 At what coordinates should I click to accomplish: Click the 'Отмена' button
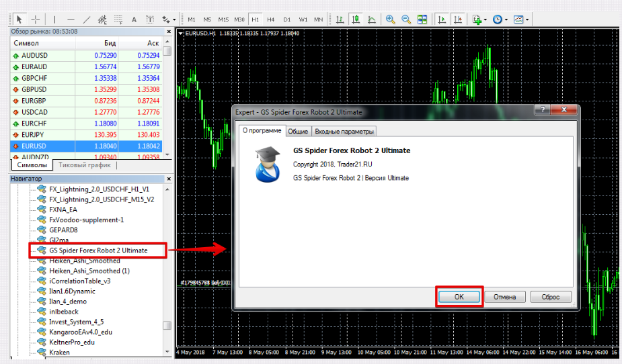504,297
